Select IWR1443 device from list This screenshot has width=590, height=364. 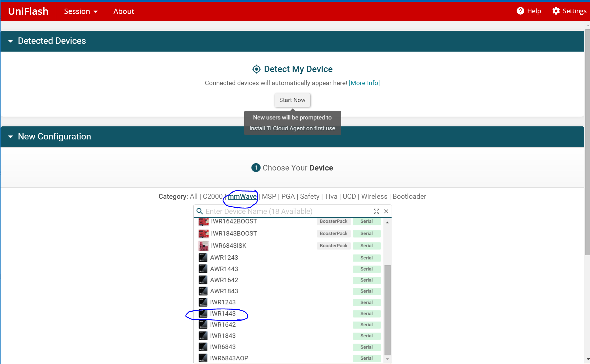click(289, 314)
